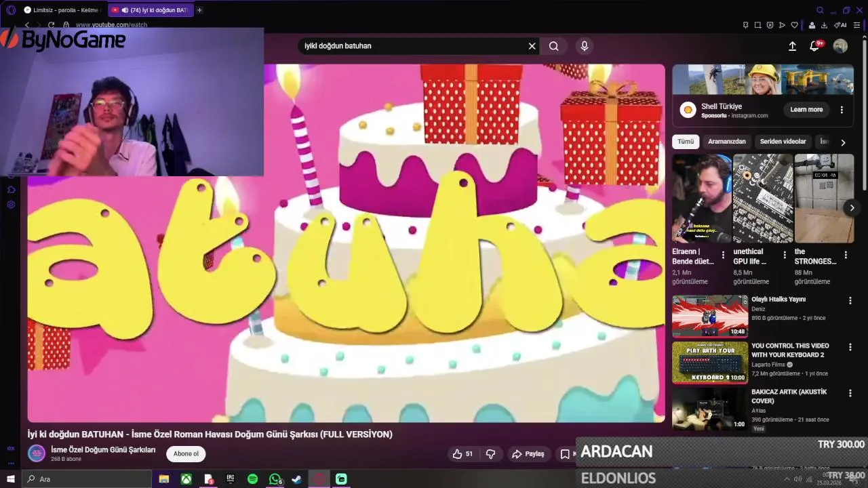Image resolution: width=868 pixels, height=488 pixels.
Task: Advance the Shorts shelf with the next arrow
Action: tap(852, 208)
